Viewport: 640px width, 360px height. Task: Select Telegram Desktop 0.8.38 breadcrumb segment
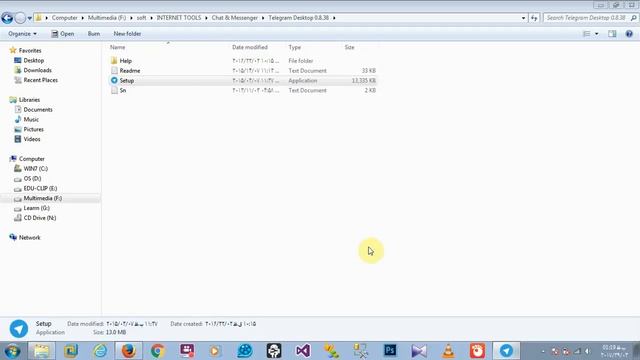click(299, 18)
